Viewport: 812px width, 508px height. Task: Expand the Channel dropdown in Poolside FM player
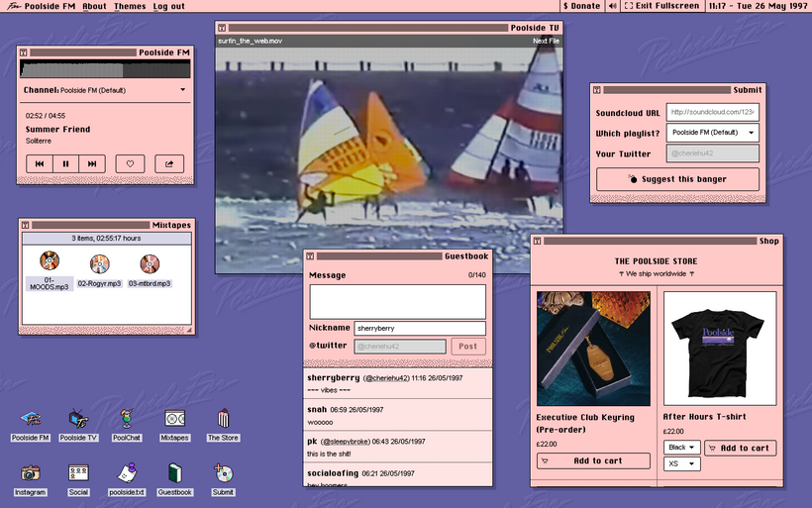(183, 90)
